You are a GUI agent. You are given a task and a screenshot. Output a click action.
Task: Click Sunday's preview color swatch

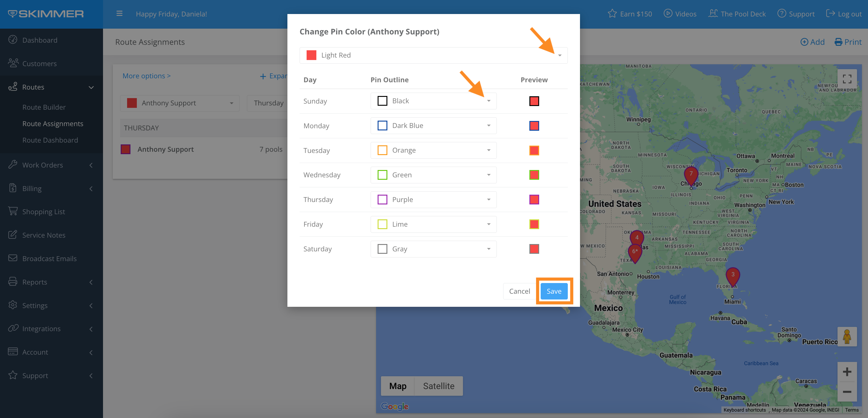pyautogui.click(x=534, y=101)
